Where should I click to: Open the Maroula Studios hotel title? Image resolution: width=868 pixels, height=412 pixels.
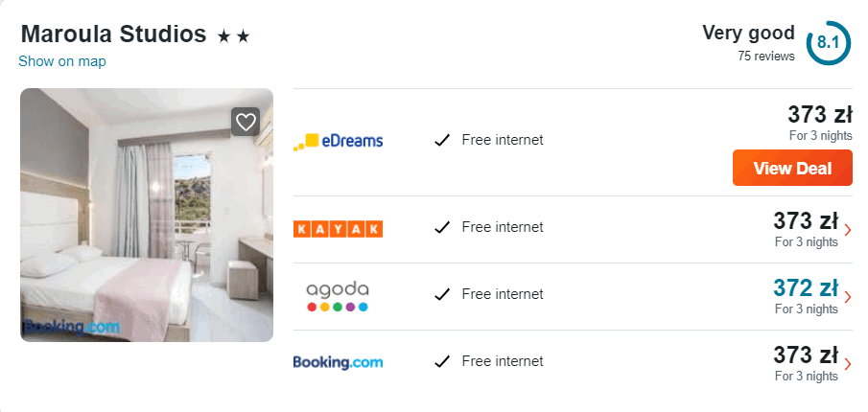(113, 34)
